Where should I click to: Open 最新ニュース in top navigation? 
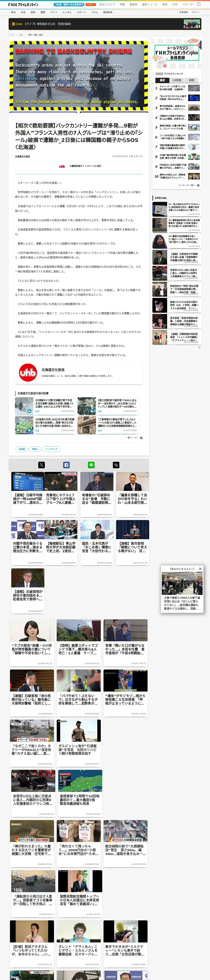point(150,5)
